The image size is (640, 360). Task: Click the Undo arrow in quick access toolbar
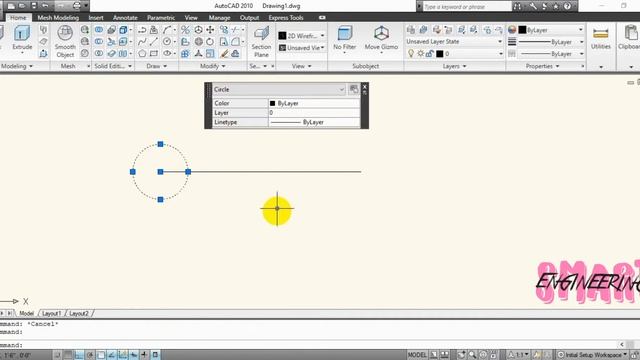(45, 6)
